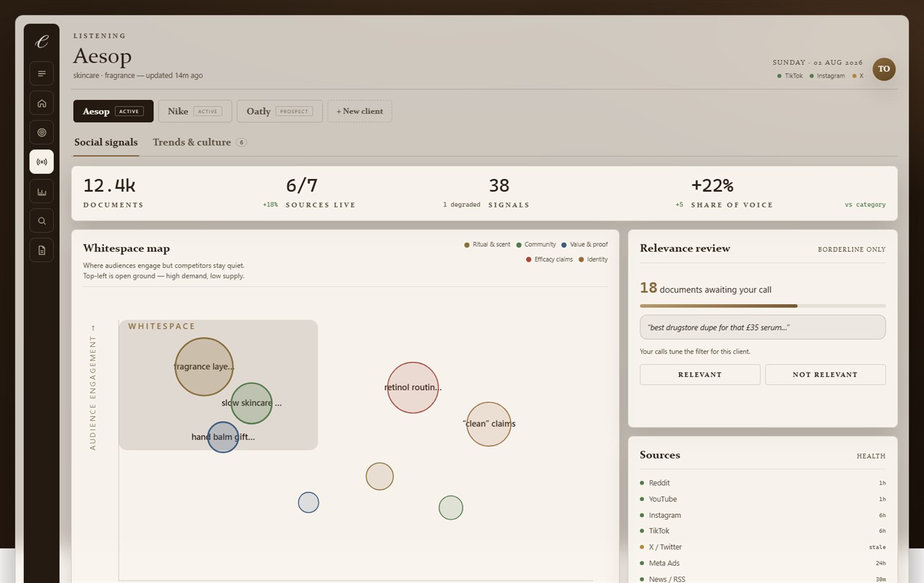
Task: Click the TikTok status in header
Action: [790, 76]
